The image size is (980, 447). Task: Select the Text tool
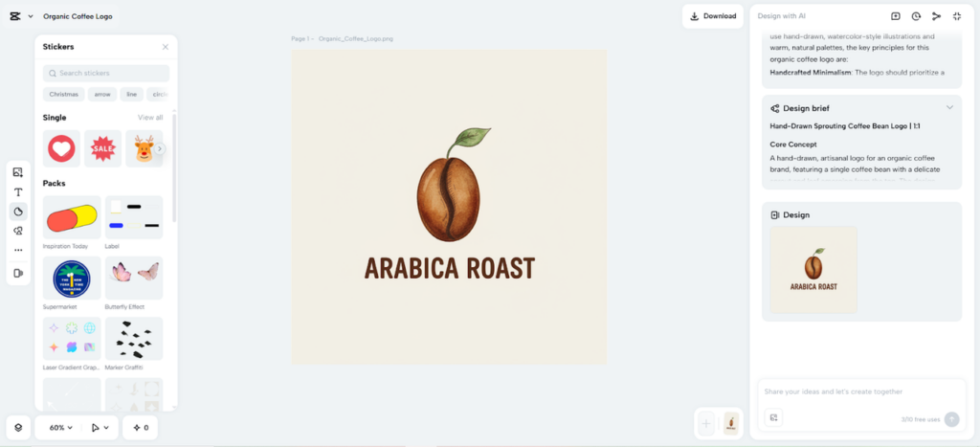pos(18,192)
